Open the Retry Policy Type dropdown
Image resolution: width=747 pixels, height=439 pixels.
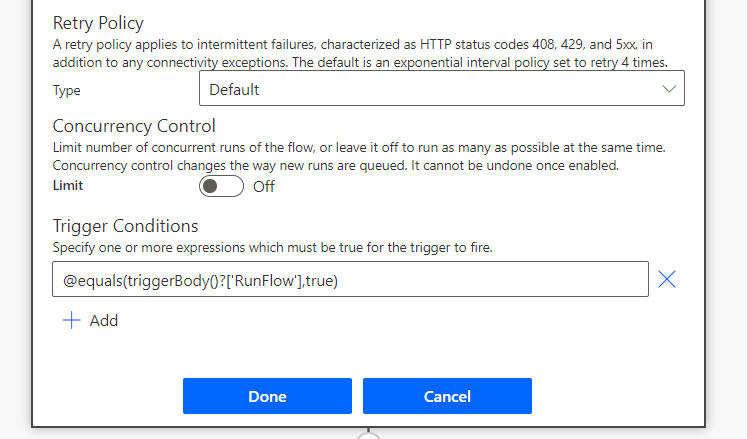(x=441, y=90)
